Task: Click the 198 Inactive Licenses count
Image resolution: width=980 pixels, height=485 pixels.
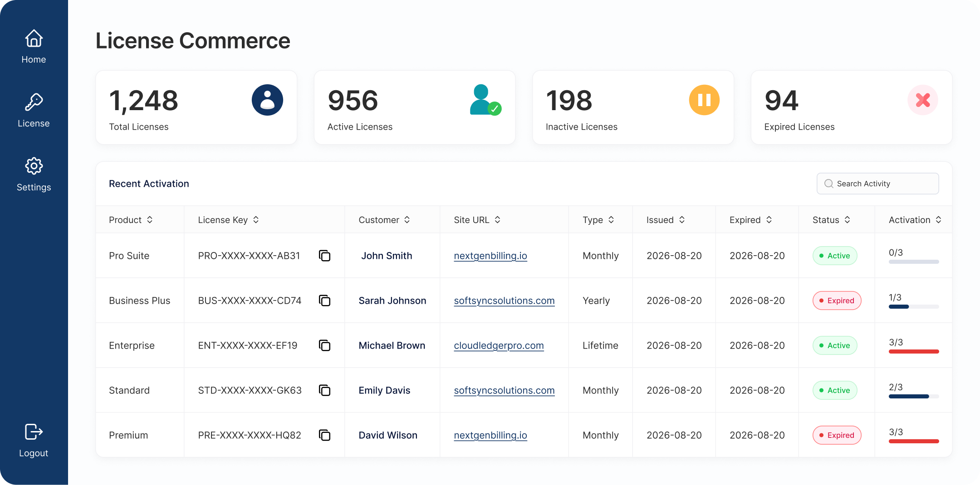Action: [569, 101]
